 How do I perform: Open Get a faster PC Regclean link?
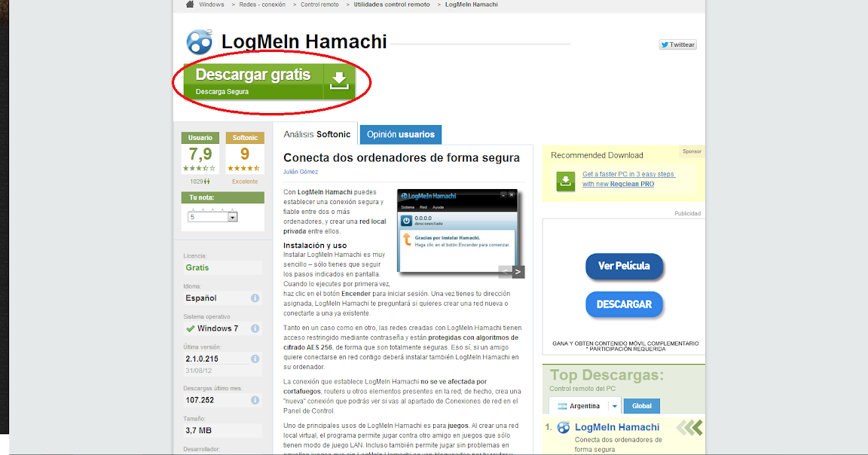coord(628,179)
